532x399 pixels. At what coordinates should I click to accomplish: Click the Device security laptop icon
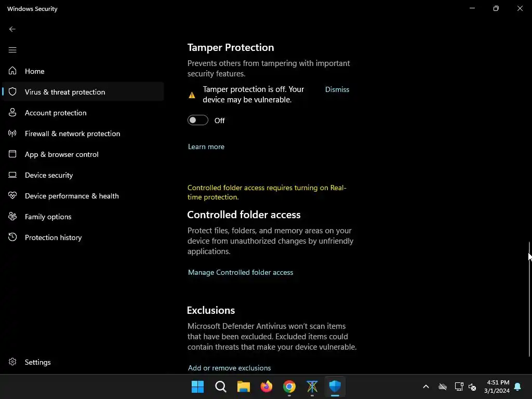pos(12,175)
